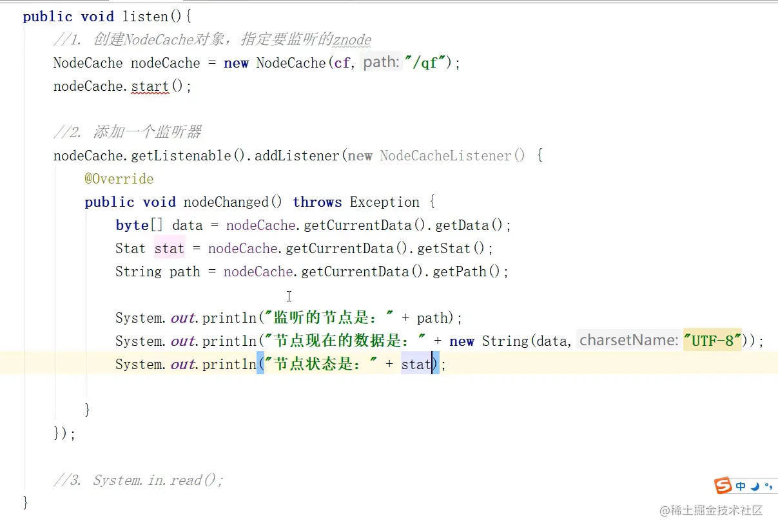Click the Sogou input method S logo
The width and height of the screenshot is (778, 532).
coord(723,486)
